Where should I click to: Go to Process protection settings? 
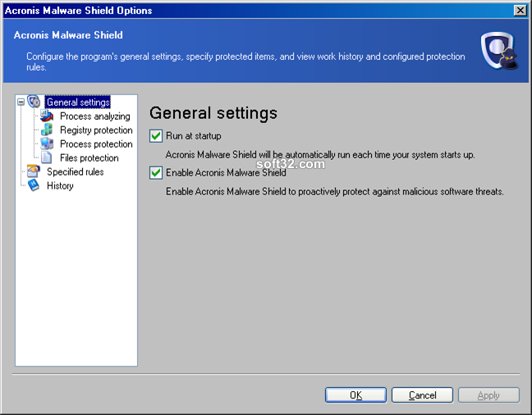(96, 144)
